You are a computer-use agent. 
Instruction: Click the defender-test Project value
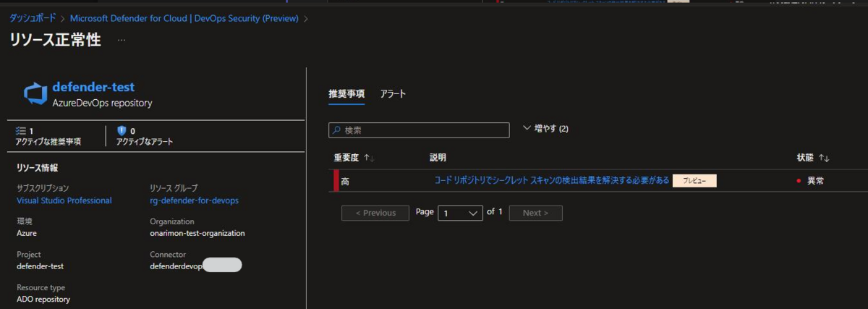point(41,266)
